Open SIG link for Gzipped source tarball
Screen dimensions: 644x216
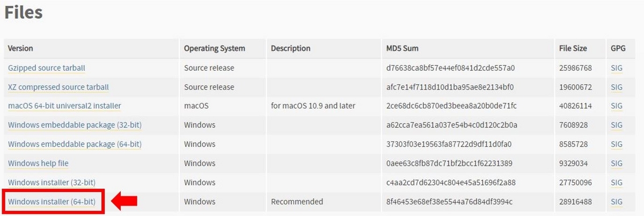pyautogui.click(x=617, y=68)
